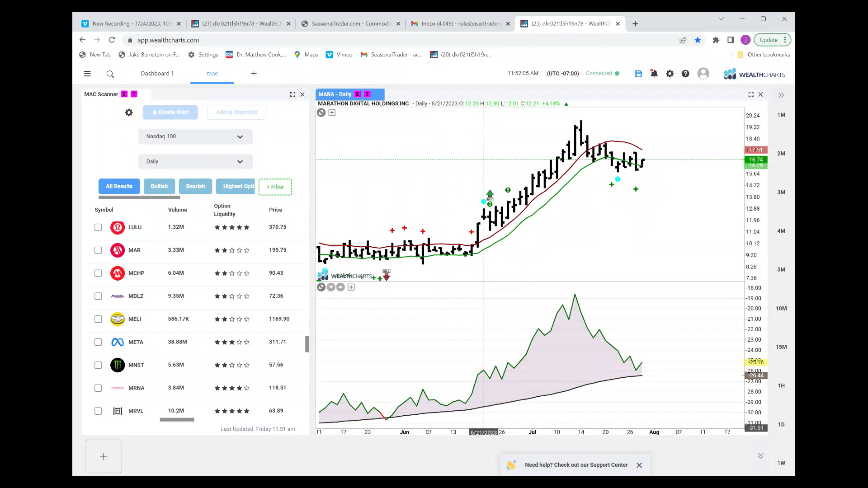Open Chrome tab search chevron
Image resolution: width=868 pixels, height=488 pixels.
click(x=721, y=19)
